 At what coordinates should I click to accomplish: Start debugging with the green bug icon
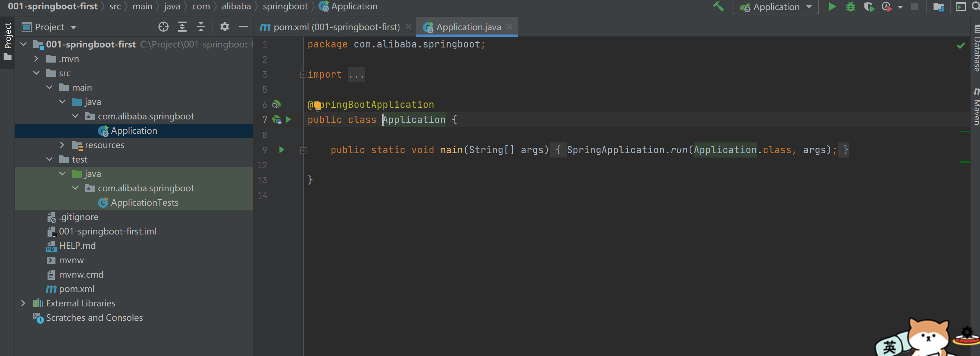coord(851,7)
